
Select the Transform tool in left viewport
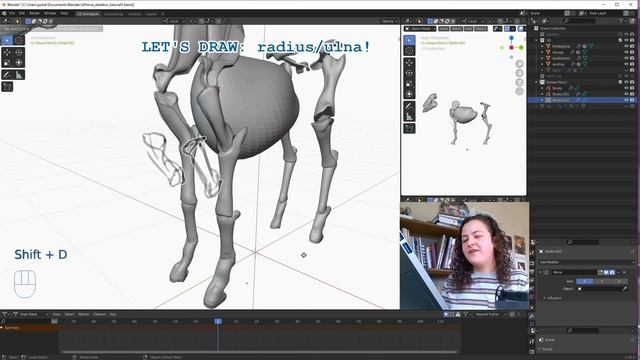pyautogui.click(x=19, y=62)
